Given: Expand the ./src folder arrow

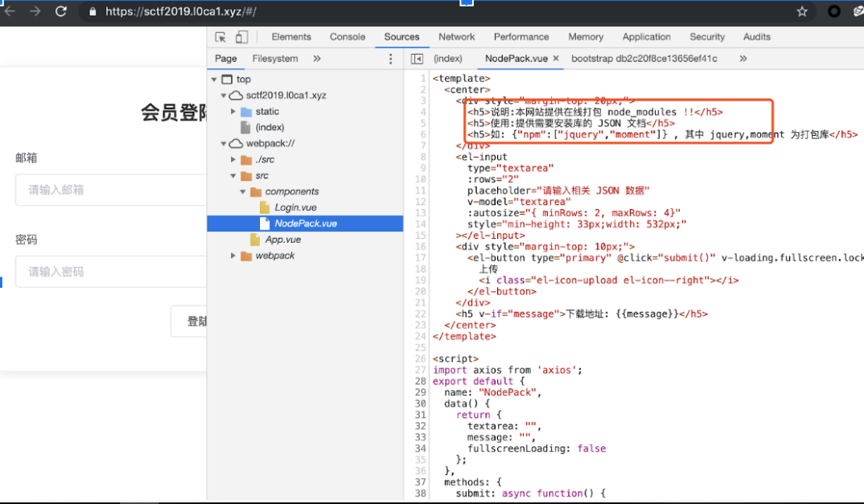Looking at the screenshot, I should click(x=233, y=159).
